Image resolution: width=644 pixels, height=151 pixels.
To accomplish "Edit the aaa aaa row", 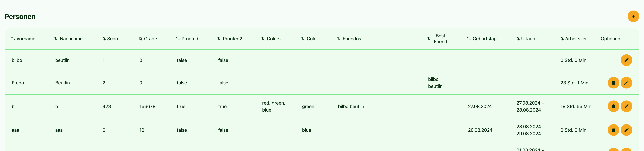I will point(626,130).
